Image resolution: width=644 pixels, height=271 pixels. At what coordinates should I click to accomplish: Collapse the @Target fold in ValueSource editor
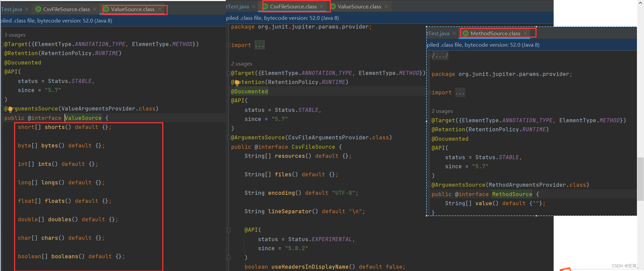click(x=2, y=45)
